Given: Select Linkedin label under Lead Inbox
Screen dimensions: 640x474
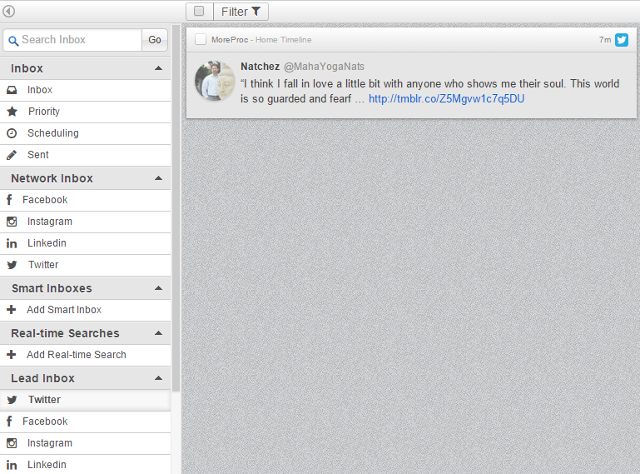Looking at the screenshot, I should click(47, 465).
